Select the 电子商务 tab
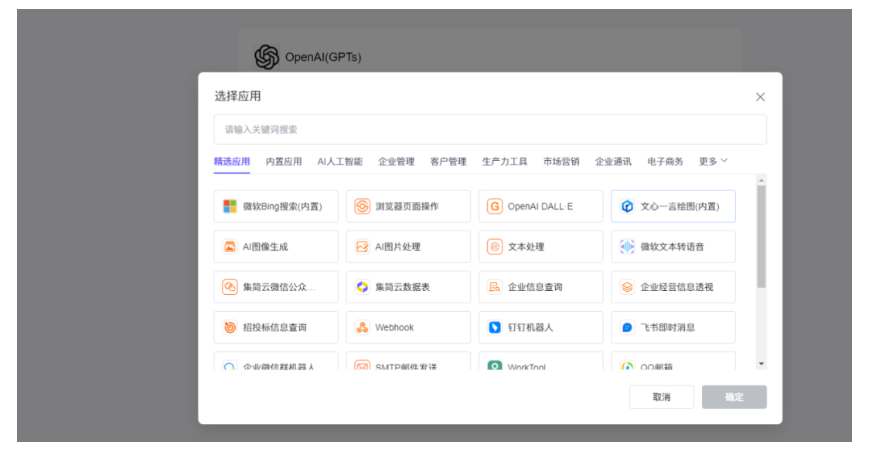 pos(665,162)
